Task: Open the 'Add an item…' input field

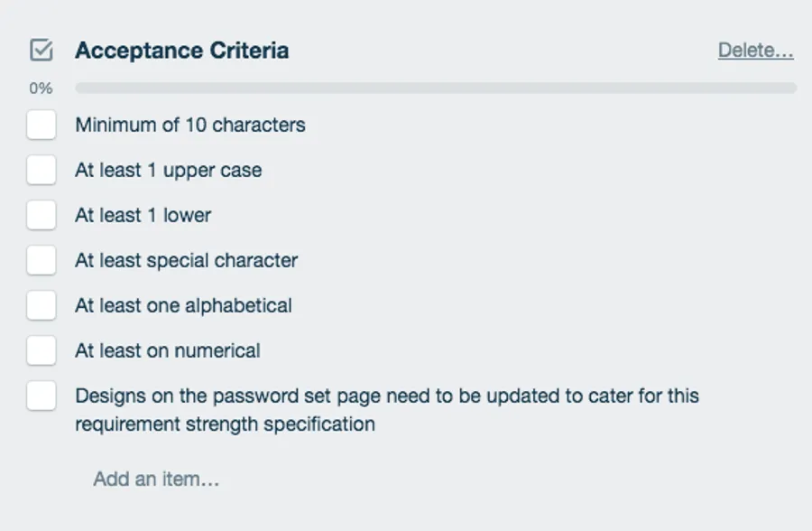Action: [x=156, y=479]
